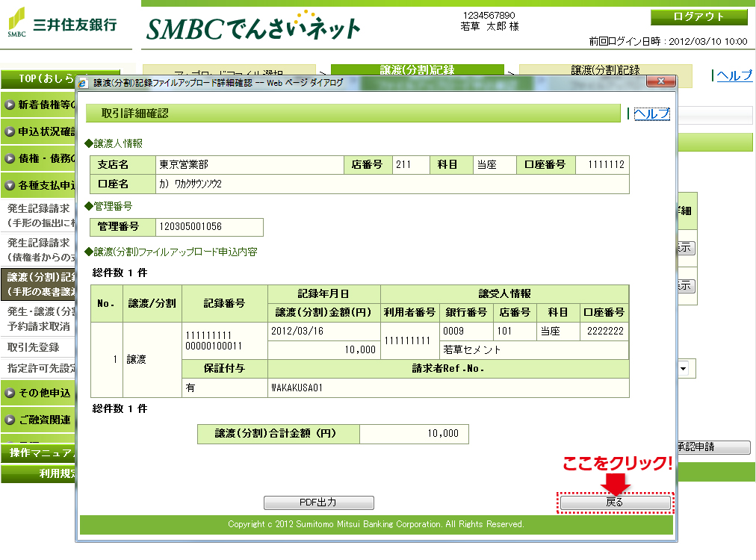The height and width of the screenshot is (560, 756).
Task: Click the 戻る button in the dialog
Action: tap(615, 503)
